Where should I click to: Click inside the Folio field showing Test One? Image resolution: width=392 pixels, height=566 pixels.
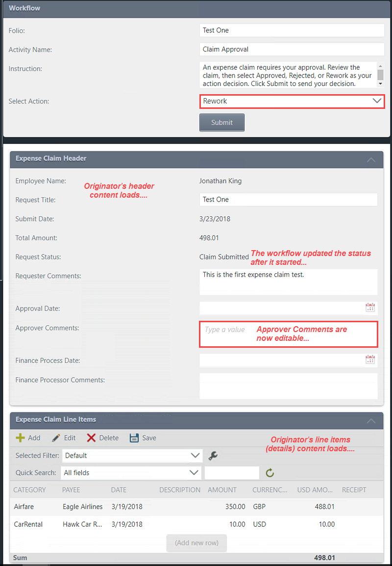[292, 30]
